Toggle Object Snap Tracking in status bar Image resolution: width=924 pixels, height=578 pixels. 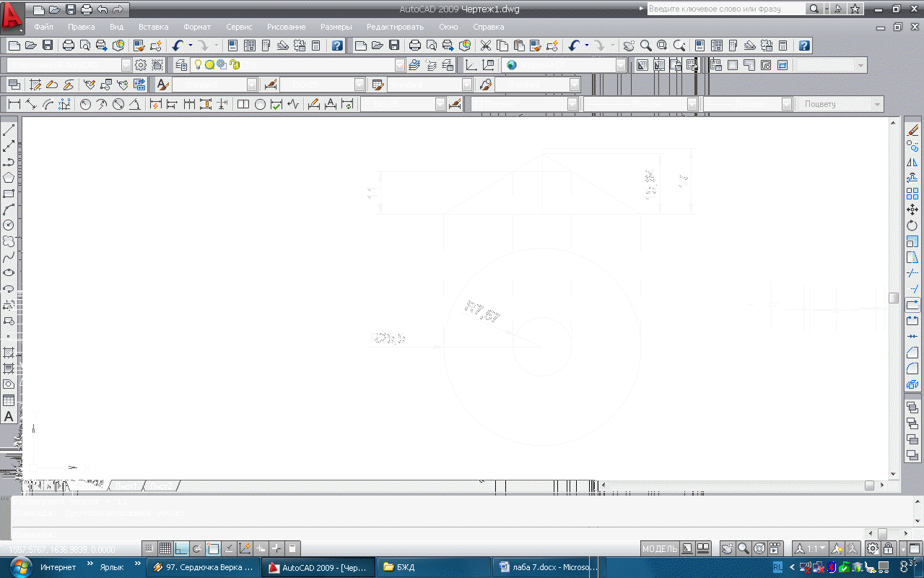coord(228,548)
